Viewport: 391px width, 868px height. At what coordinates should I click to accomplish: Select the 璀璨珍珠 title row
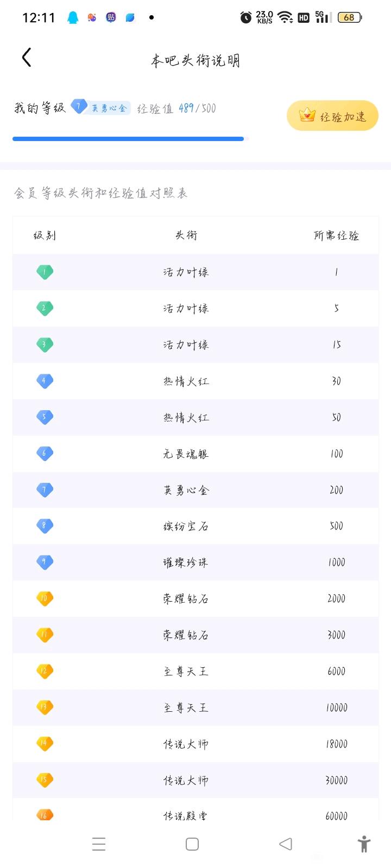pyautogui.click(x=195, y=563)
